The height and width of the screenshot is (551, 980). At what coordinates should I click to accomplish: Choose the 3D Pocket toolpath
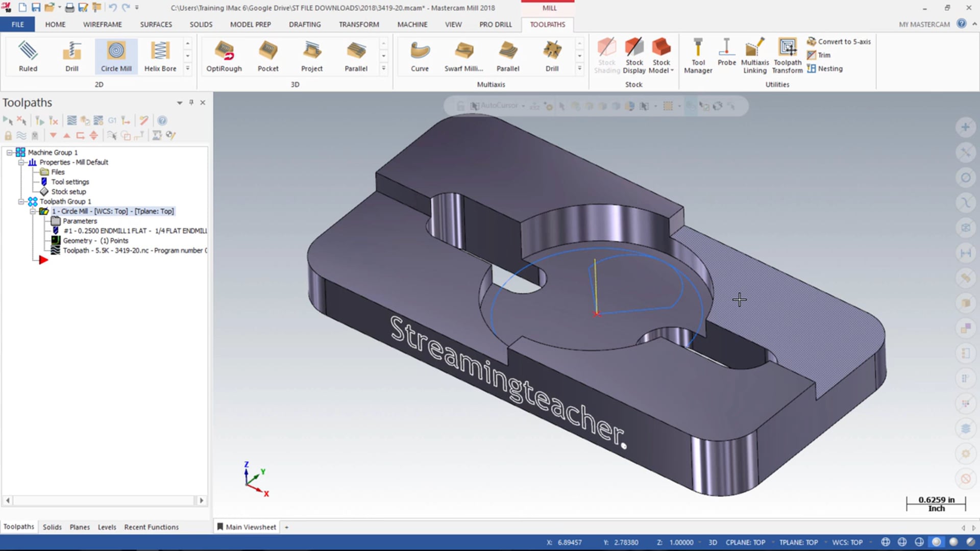(x=268, y=56)
